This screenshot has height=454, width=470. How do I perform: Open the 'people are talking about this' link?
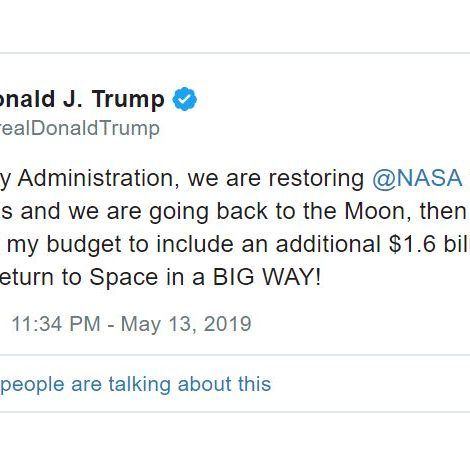point(136,384)
